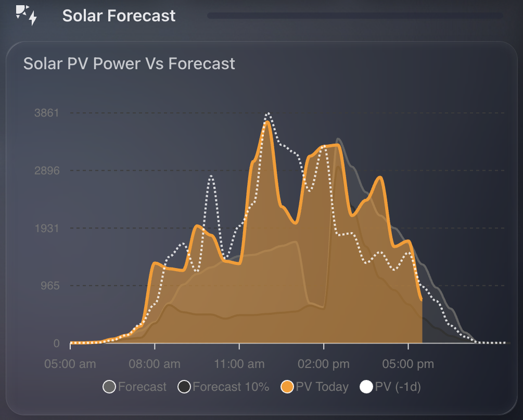Screen dimensions: 523x420
Task: Pick the 05:00 pm axis label
Action: (409, 364)
